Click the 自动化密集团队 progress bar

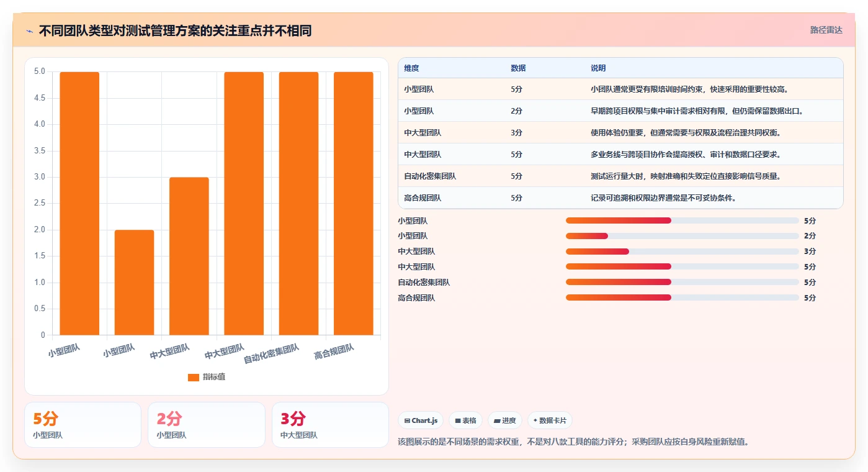coord(682,283)
